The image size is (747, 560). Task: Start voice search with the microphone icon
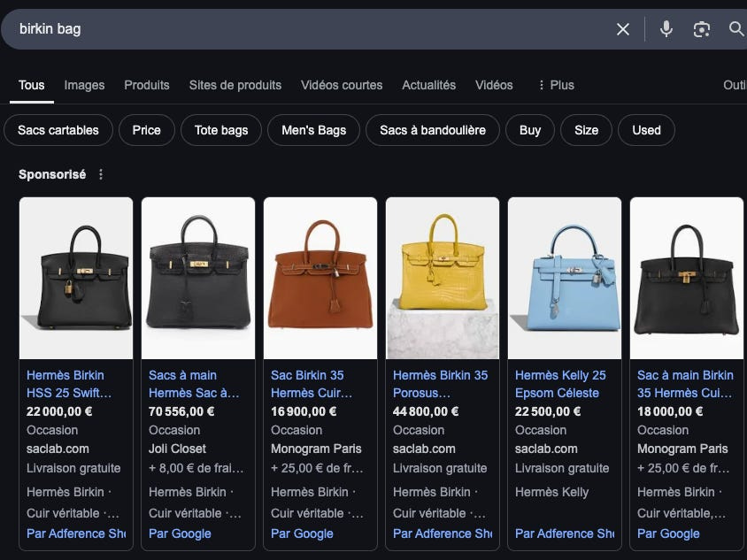pyautogui.click(x=666, y=29)
